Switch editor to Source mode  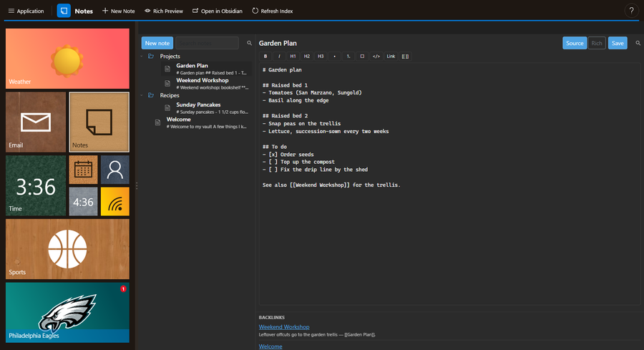coord(575,43)
